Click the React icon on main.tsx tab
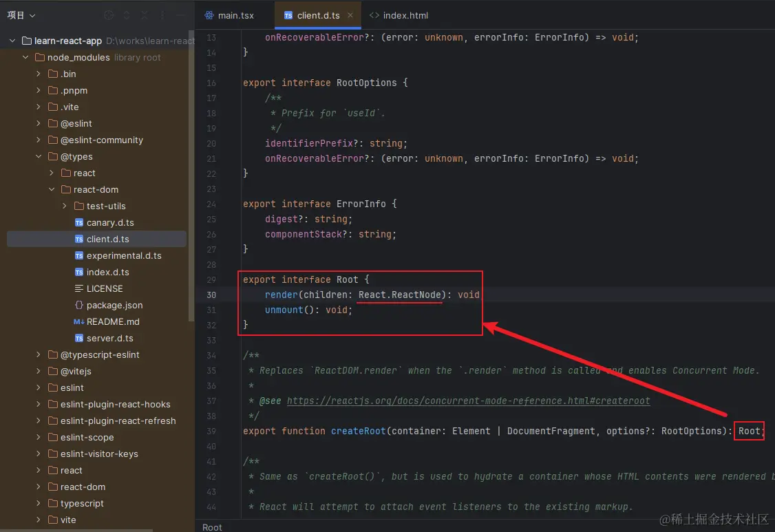Screen dimensions: 775x532 (209, 15)
